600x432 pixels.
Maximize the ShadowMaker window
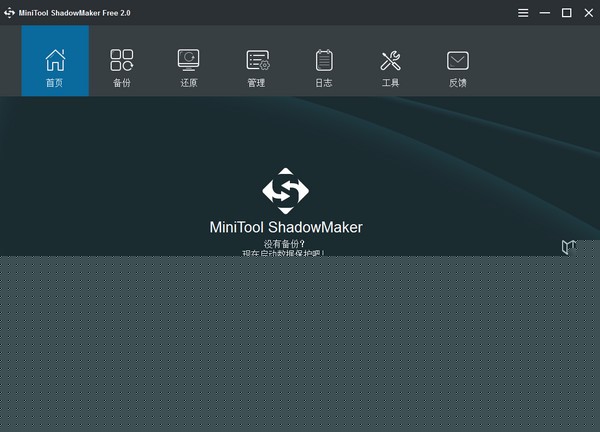(x=567, y=13)
